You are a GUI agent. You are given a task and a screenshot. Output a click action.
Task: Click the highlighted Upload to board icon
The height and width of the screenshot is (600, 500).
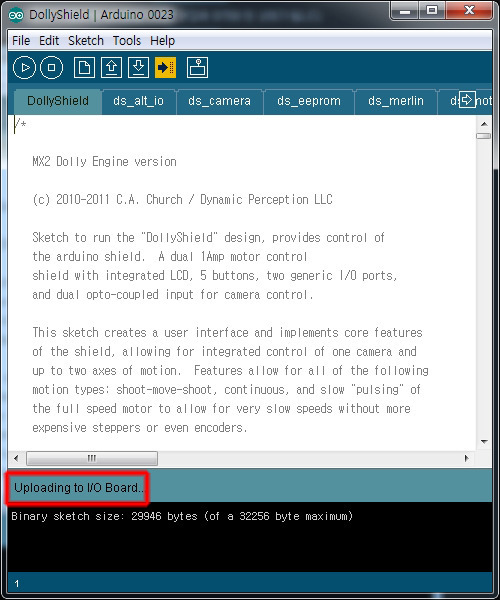click(x=165, y=68)
